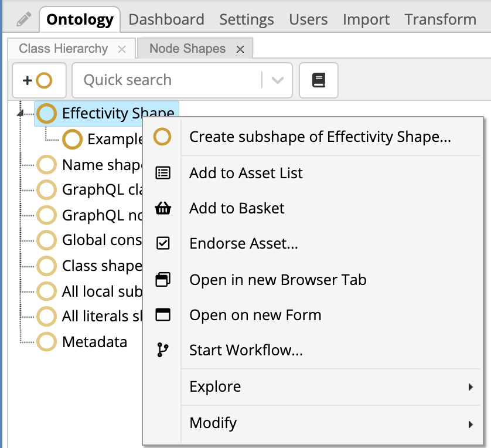Open the Users tab
491x448 pixels.
308,19
